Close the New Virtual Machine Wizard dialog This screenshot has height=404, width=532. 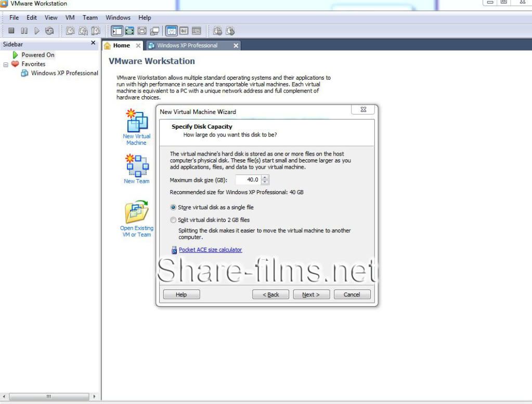363,109
